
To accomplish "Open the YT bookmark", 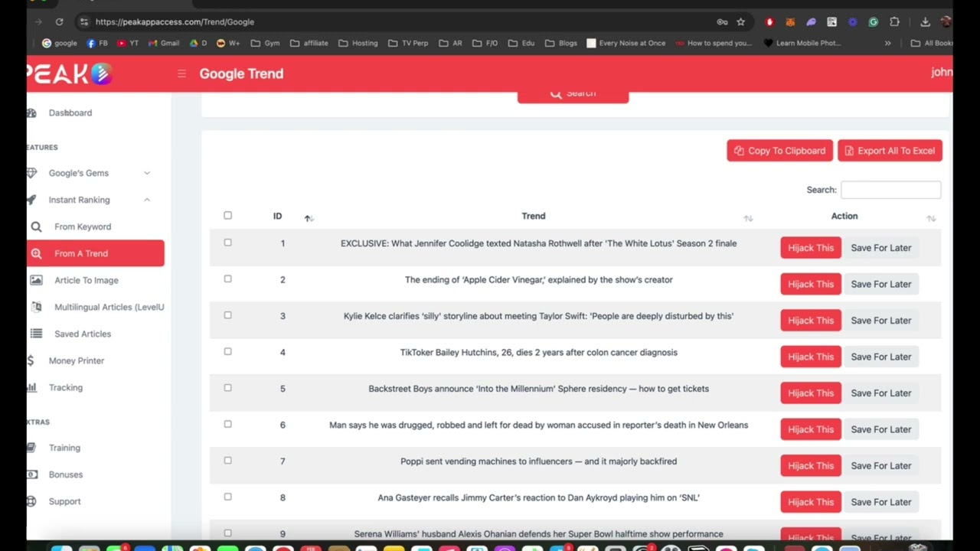I will [x=128, y=44].
